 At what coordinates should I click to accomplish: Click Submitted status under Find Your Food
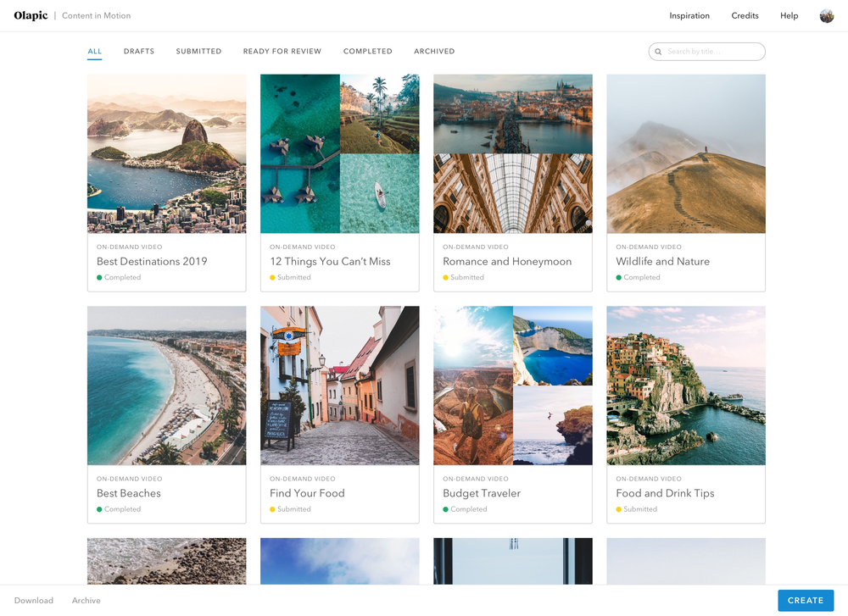point(290,509)
